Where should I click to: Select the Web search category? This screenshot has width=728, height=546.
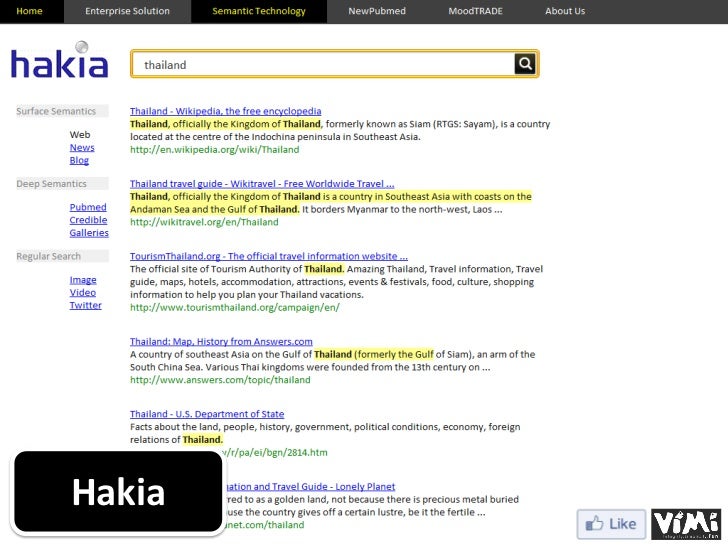[x=80, y=135]
